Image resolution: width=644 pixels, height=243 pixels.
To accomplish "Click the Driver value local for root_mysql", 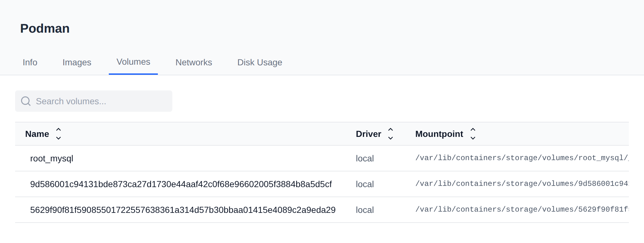I will pyautogui.click(x=365, y=159).
